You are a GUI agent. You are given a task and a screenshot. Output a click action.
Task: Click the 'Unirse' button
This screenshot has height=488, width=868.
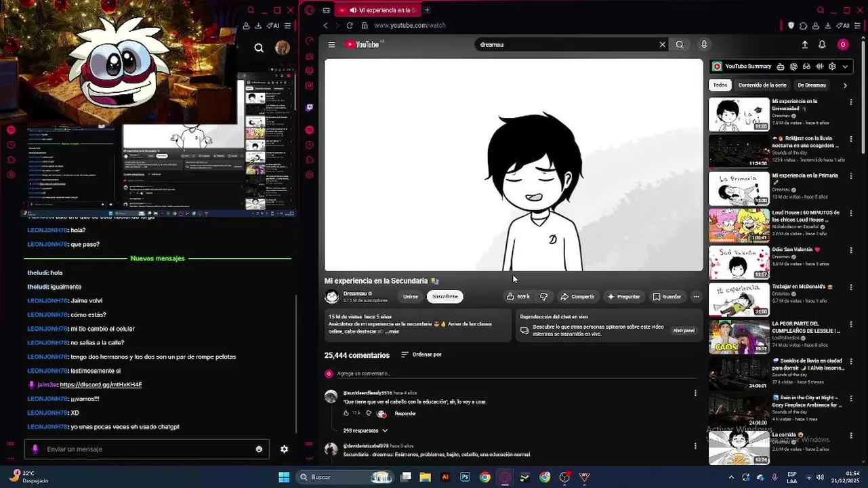(x=411, y=297)
